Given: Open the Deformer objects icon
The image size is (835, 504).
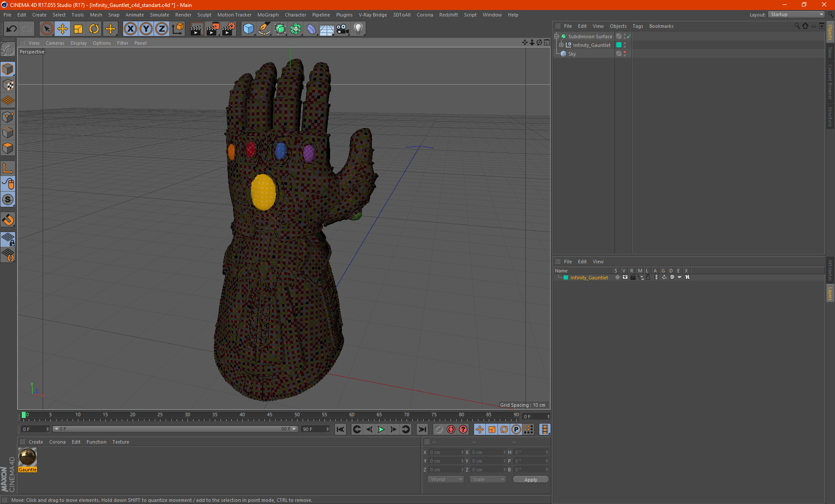Looking at the screenshot, I should 311,29.
